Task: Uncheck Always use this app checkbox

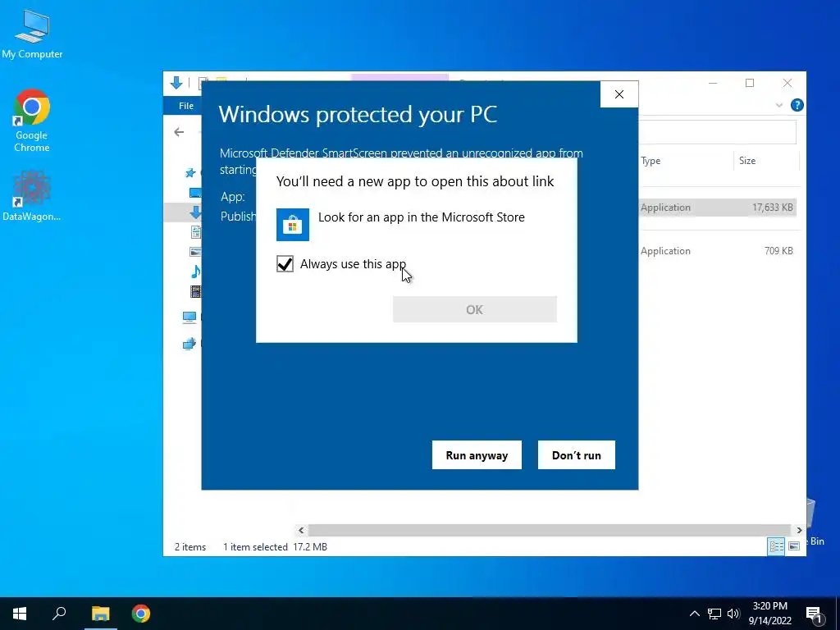Action: coord(285,263)
